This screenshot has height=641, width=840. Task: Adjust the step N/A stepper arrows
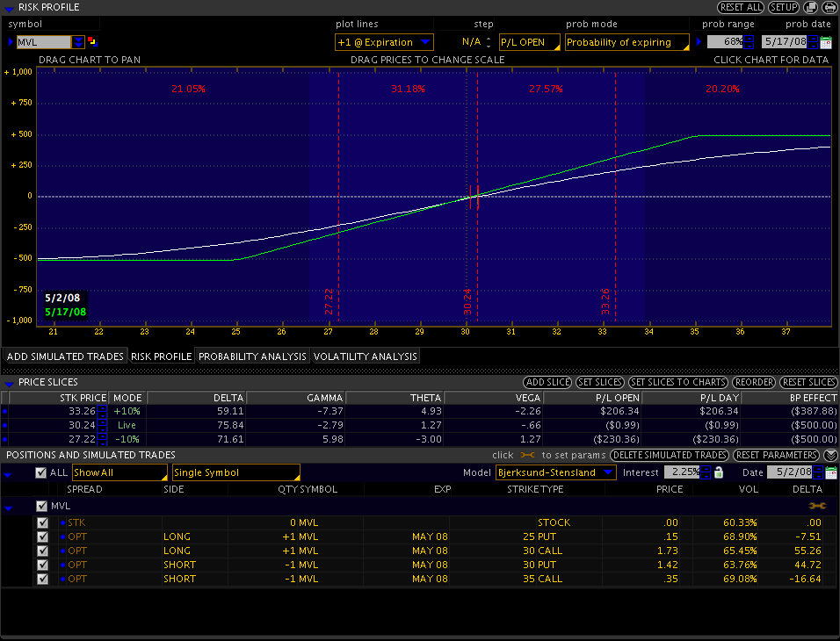(x=488, y=42)
